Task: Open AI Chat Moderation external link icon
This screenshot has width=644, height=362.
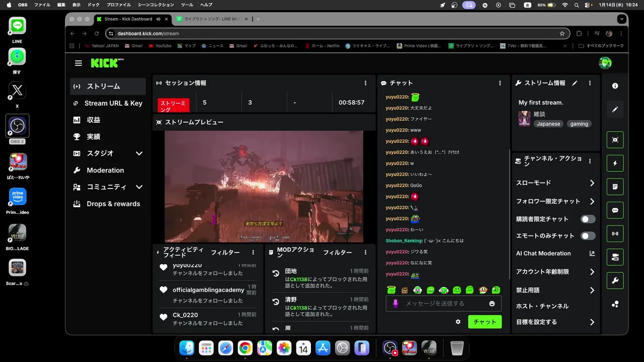Action: tap(592, 253)
